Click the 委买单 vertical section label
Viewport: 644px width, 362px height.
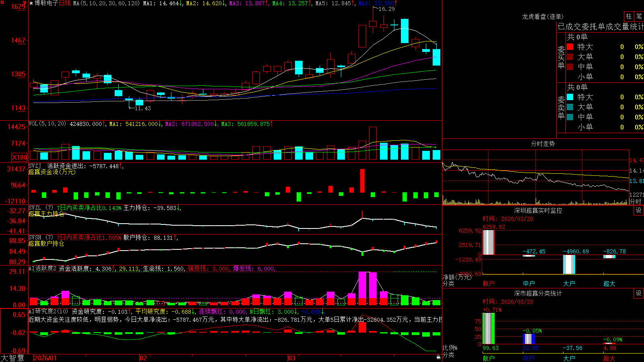click(x=561, y=57)
